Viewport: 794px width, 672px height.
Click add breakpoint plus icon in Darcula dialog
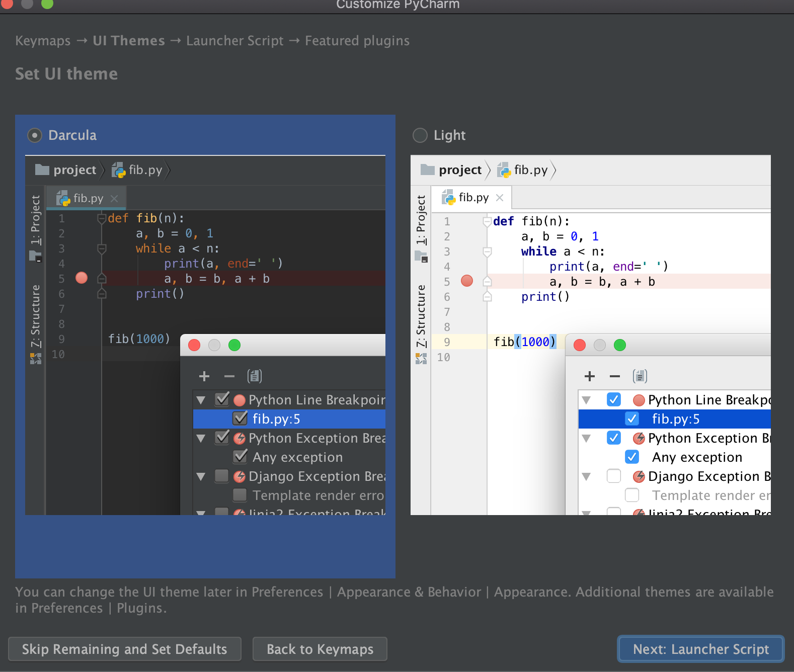(204, 376)
